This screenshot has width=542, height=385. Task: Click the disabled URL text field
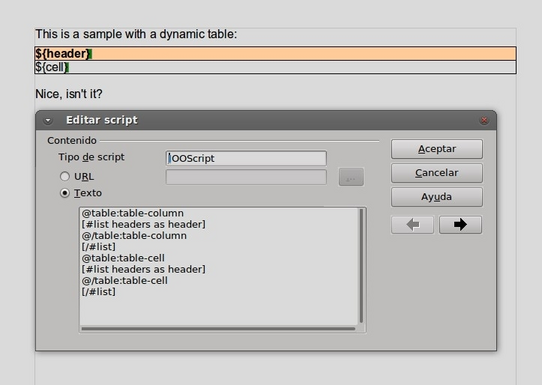pos(246,177)
